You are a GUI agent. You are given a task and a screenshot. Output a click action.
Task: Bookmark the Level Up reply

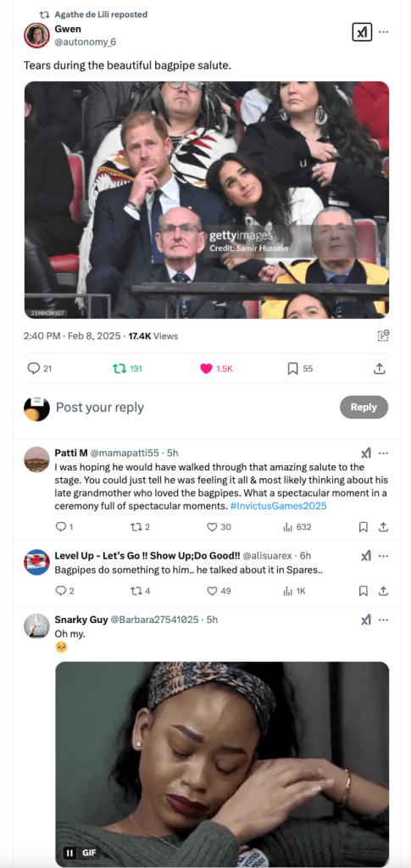(364, 591)
